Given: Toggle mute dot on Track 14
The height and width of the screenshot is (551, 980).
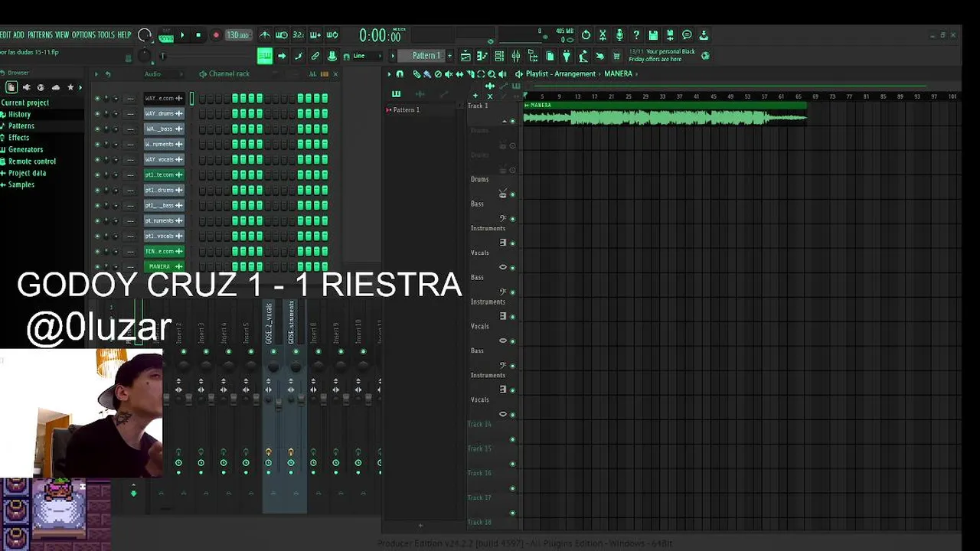Looking at the screenshot, I should pos(512,439).
